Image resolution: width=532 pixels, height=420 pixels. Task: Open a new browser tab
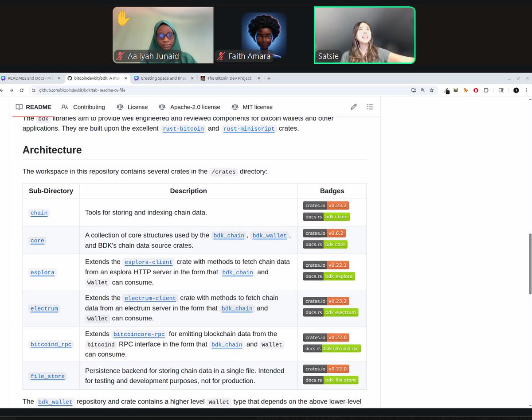pos(269,78)
